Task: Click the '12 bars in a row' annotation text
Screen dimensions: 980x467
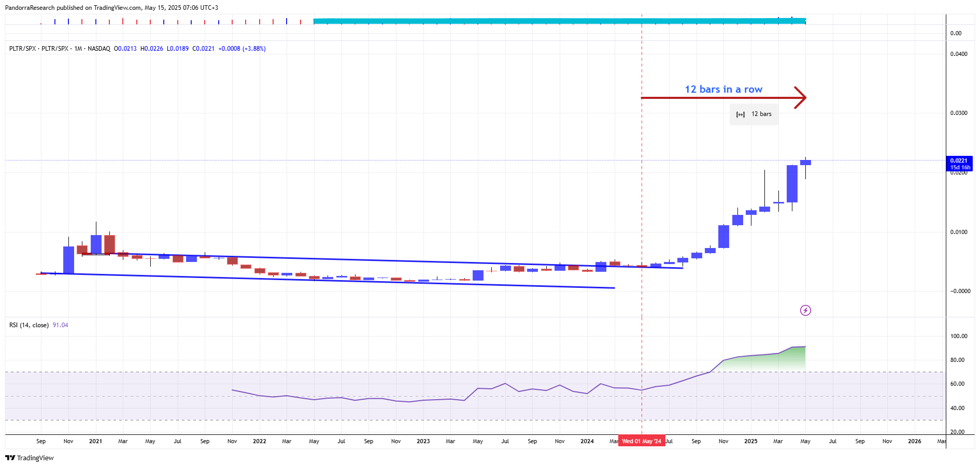Action: coord(723,89)
